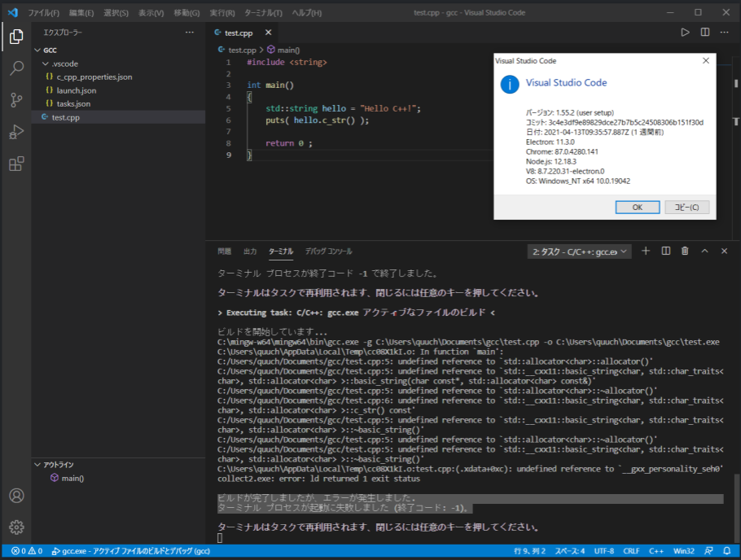The width and height of the screenshot is (741, 560).
Task: Run the test.cpp file
Action: point(684,33)
